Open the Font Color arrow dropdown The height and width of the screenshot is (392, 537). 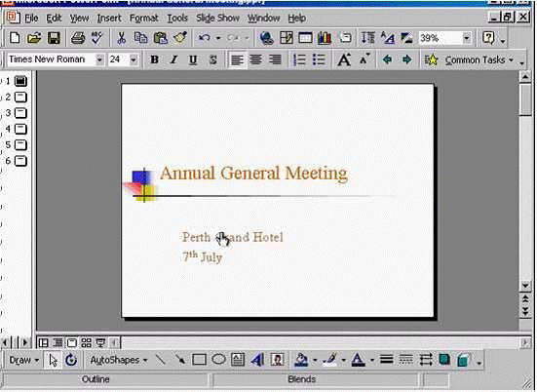pyautogui.click(x=372, y=360)
